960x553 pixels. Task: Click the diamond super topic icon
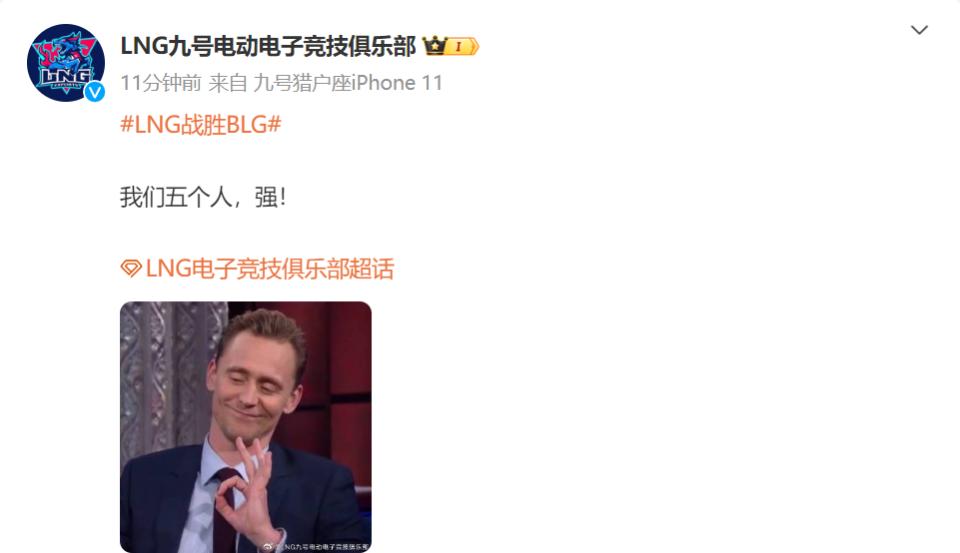(x=131, y=268)
